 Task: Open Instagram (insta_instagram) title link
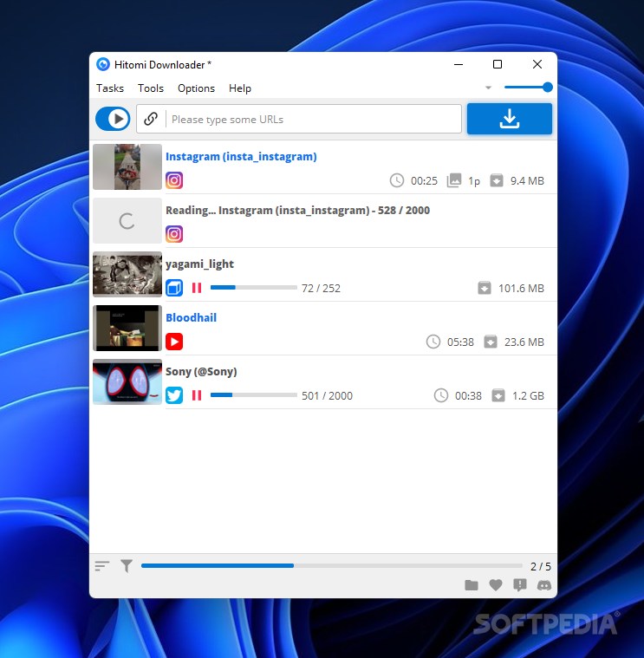(241, 157)
